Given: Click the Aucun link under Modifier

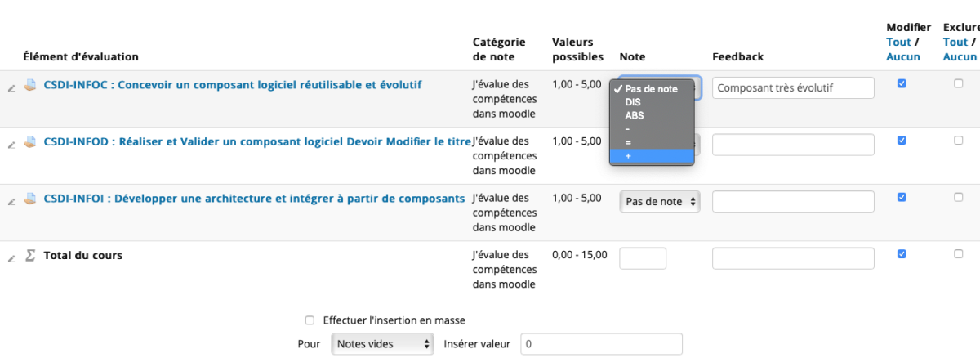Looking at the screenshot, I should click(903, 57).
